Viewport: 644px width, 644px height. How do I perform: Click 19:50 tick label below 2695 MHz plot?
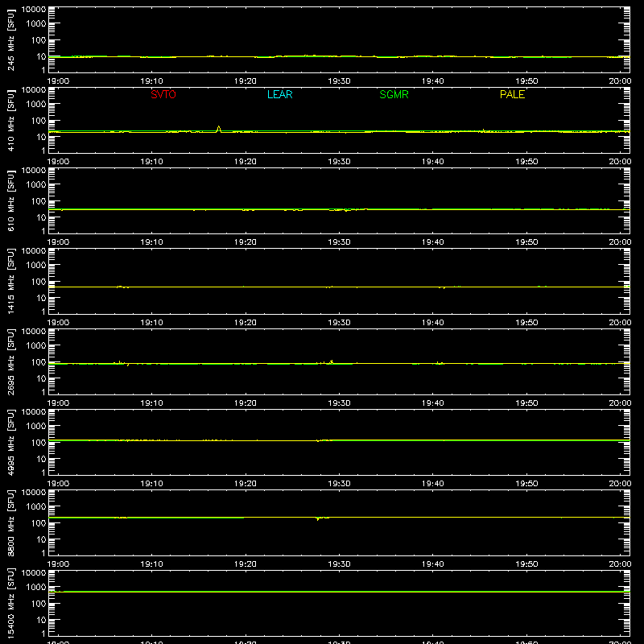tap(526, 403)
